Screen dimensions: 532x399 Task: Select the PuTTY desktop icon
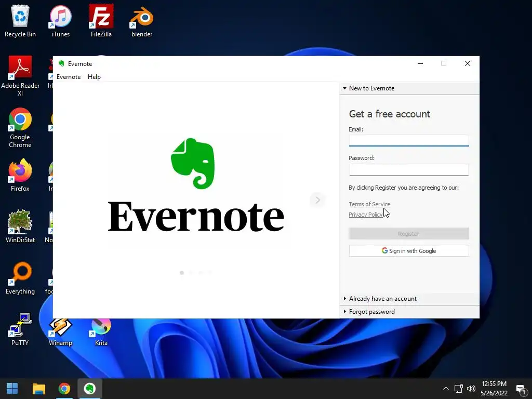tap(20, 329)
